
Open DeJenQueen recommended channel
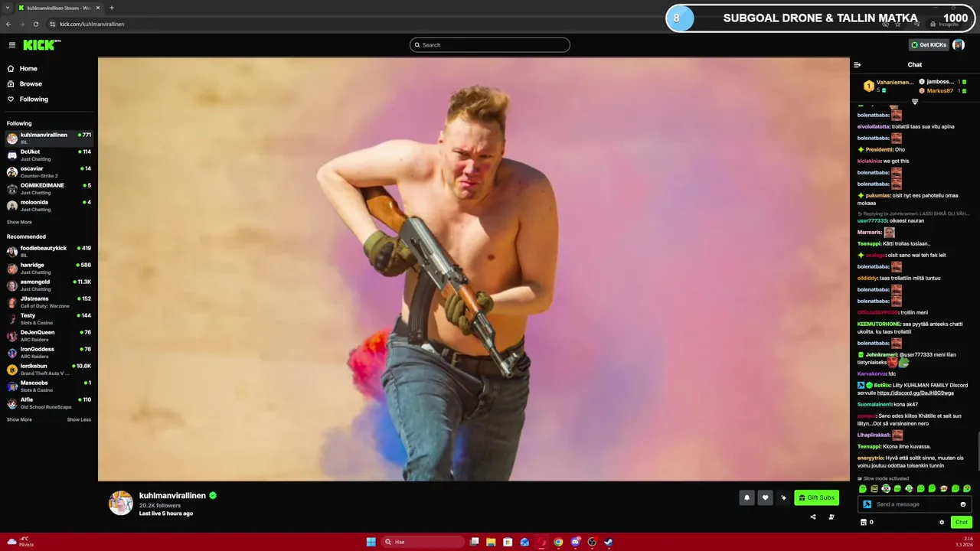(x=49, y=335)
